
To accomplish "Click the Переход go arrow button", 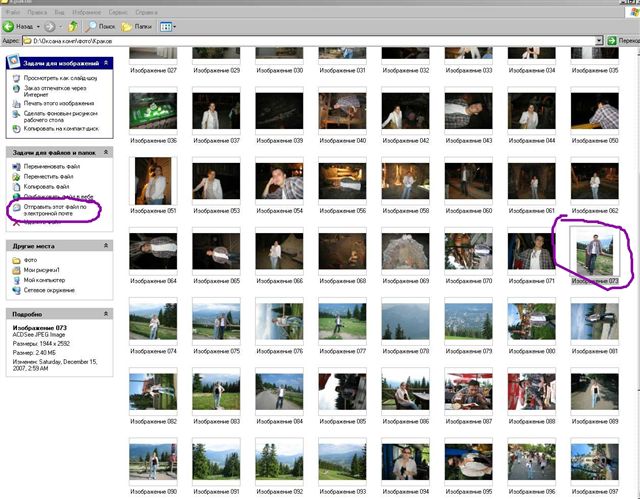I will (x=612, y=40).
